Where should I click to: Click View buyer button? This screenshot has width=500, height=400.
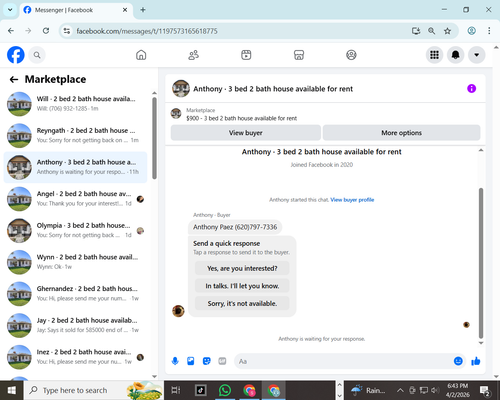click(246, 133)
